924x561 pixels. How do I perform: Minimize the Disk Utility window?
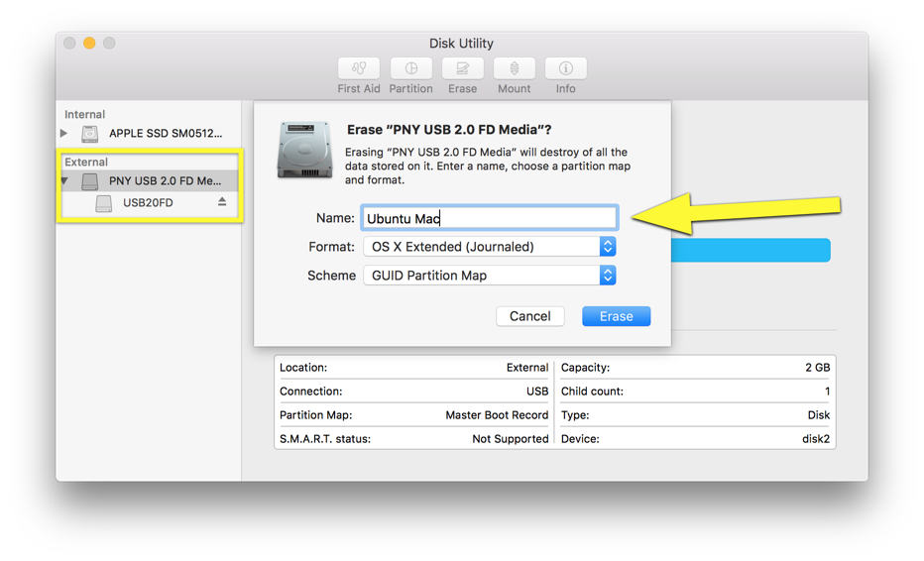pyautogui.click(x=89, y=44)
